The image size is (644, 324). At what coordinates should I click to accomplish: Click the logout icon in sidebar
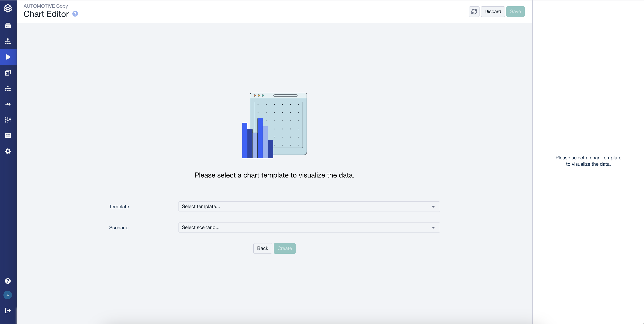8,310
